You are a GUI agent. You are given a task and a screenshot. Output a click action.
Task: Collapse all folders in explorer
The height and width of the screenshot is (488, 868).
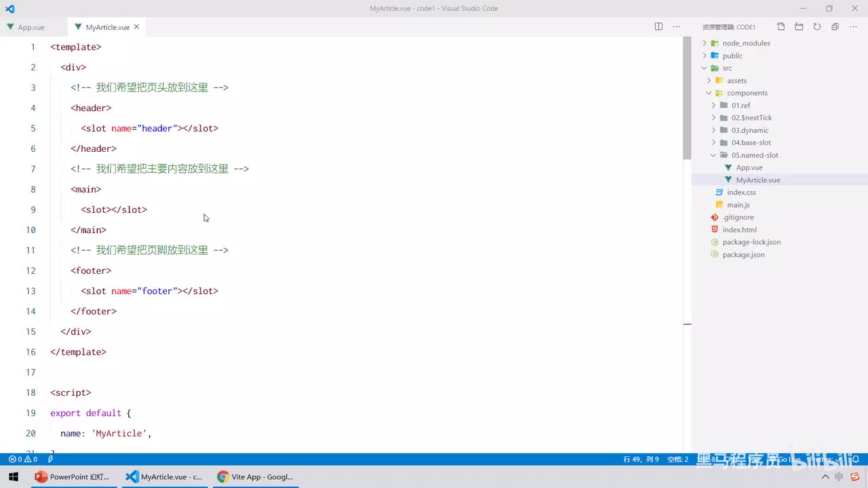click(x=835, y=26)
